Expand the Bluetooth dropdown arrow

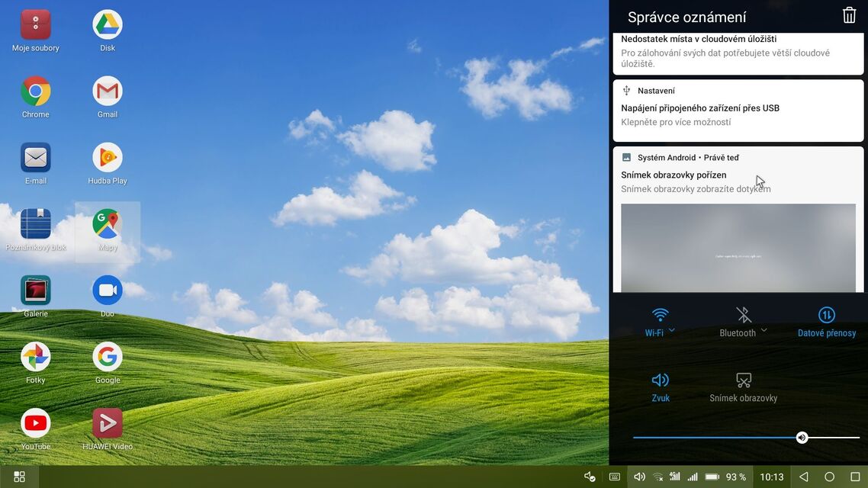tap(764, 331)
